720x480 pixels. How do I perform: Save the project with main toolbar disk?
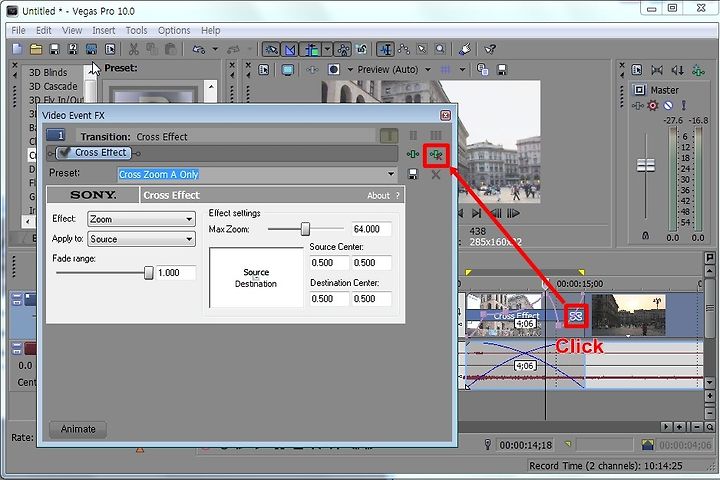pyautogui.click(x=54, y=49)
